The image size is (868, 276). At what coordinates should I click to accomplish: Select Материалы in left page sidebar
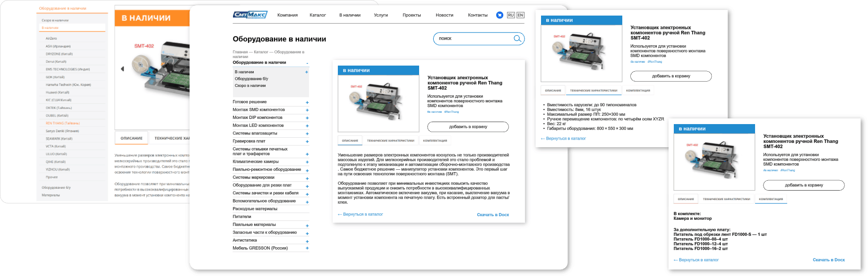(x=51, y=195)
